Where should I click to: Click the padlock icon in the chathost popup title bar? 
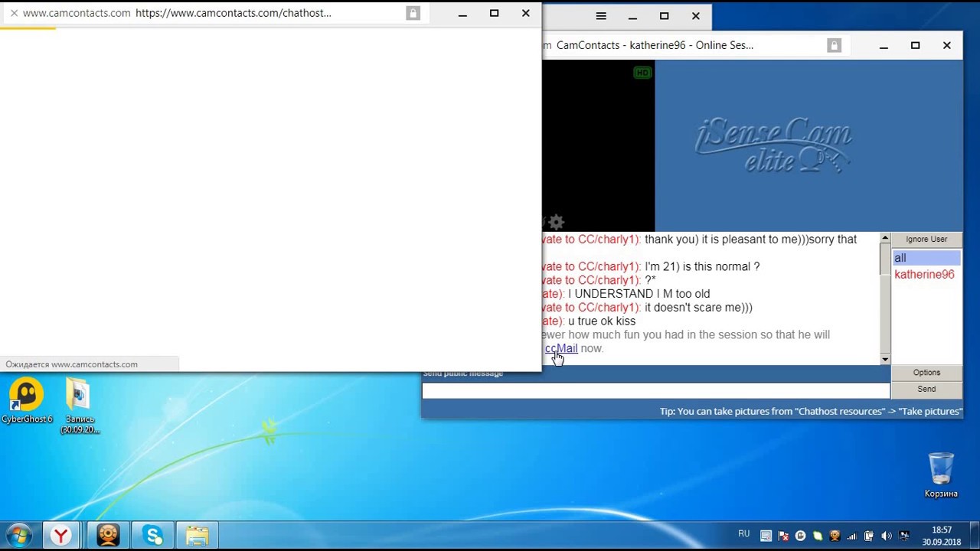(413, 13)
